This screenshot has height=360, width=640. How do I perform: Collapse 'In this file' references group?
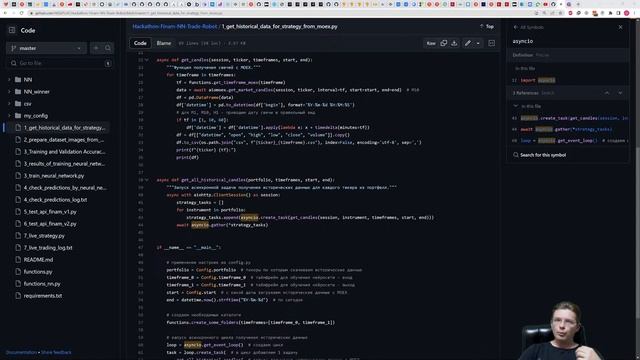516,106
